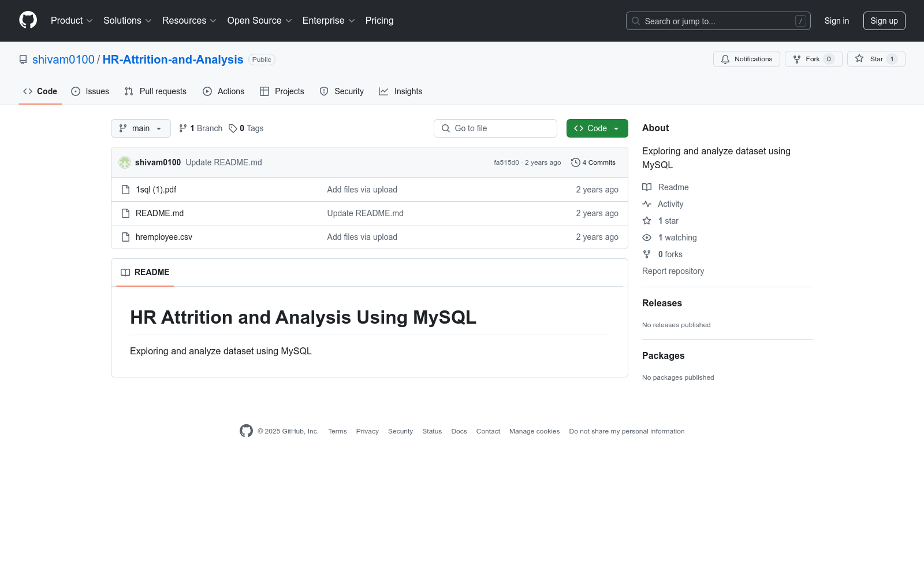Switch to the Issues tab

90,91
